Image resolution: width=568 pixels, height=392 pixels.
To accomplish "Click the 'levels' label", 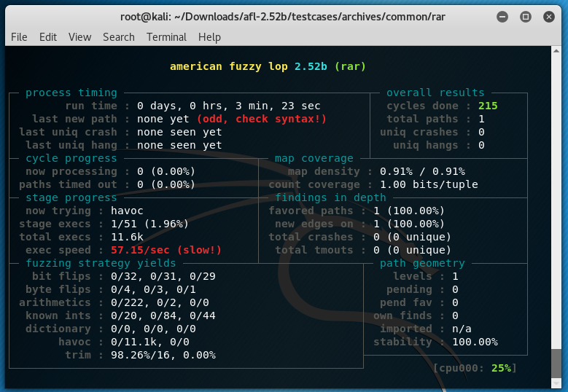I will pos(413,276).
